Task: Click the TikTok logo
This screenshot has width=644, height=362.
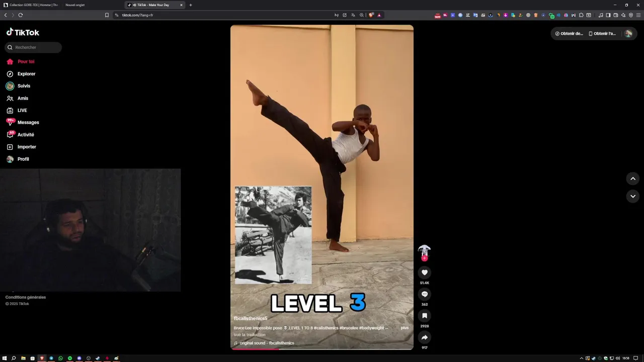Action: pyautogui.click(x=23, y=32)
